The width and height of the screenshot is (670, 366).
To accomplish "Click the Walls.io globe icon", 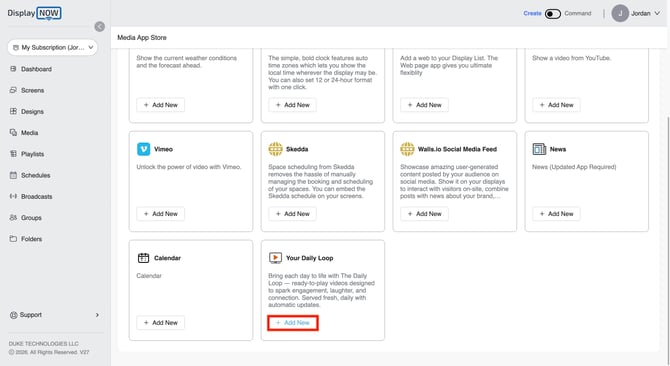I will tap(407, 149).
